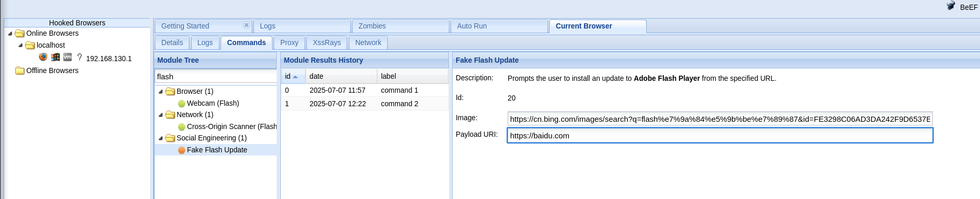Select the Cross-Origin Scanner (Flash) module
The height and width of the screenshot is (199, 980).
click(x=232, y=126)
